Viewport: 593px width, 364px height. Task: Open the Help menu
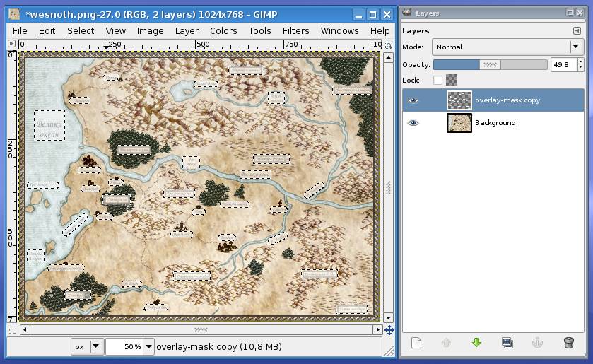[x=380, y=30]
